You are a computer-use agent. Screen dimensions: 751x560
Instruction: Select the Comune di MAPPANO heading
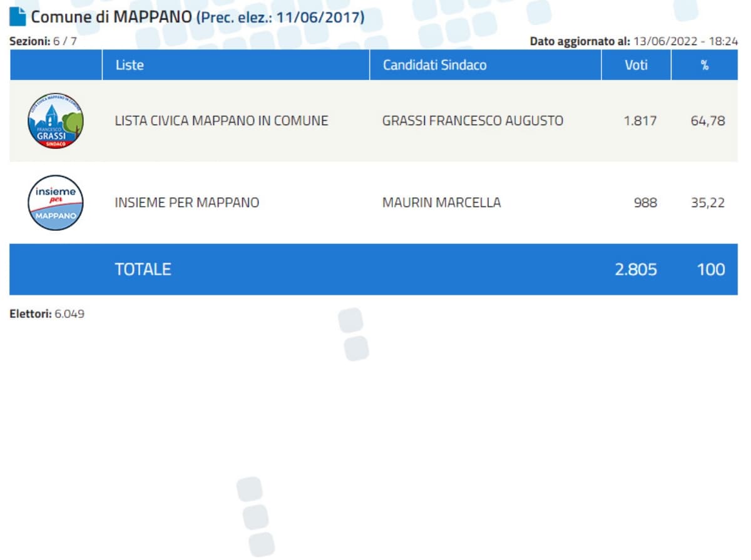pos(111,17)
